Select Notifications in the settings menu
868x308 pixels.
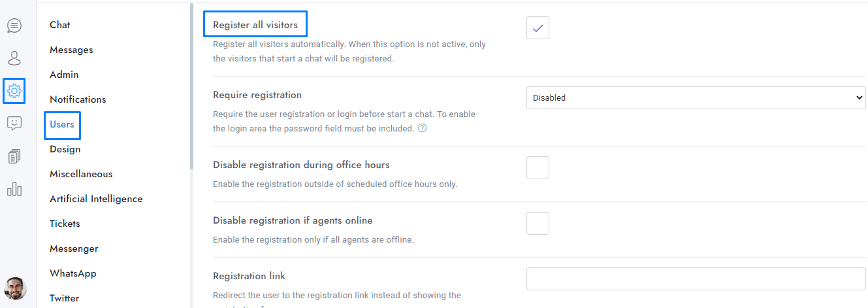[x=78, y=99]
